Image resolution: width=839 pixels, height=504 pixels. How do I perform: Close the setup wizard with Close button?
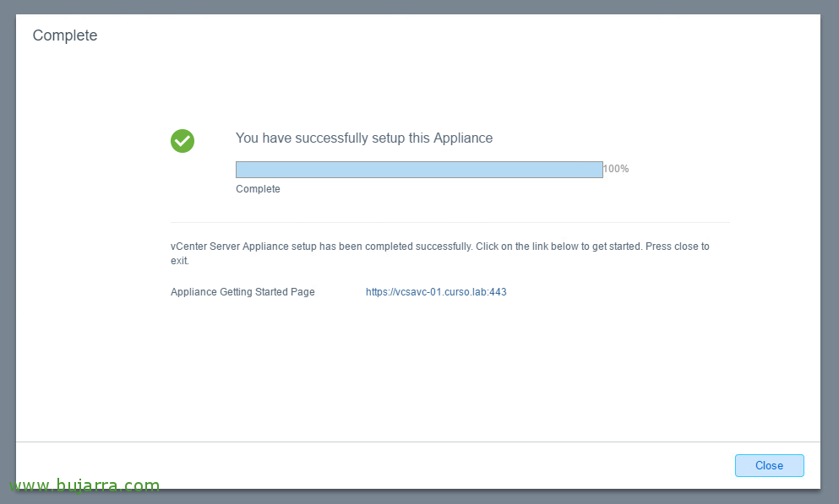769,465
